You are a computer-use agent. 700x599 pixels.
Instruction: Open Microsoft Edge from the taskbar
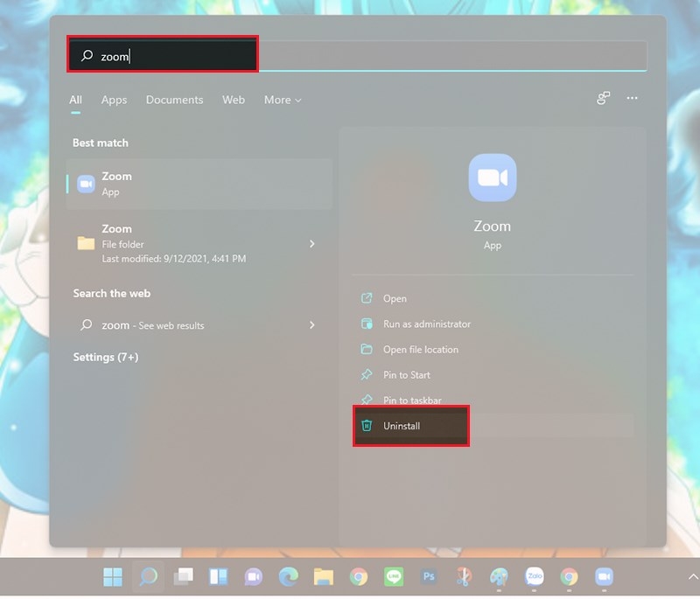(289, 576)
